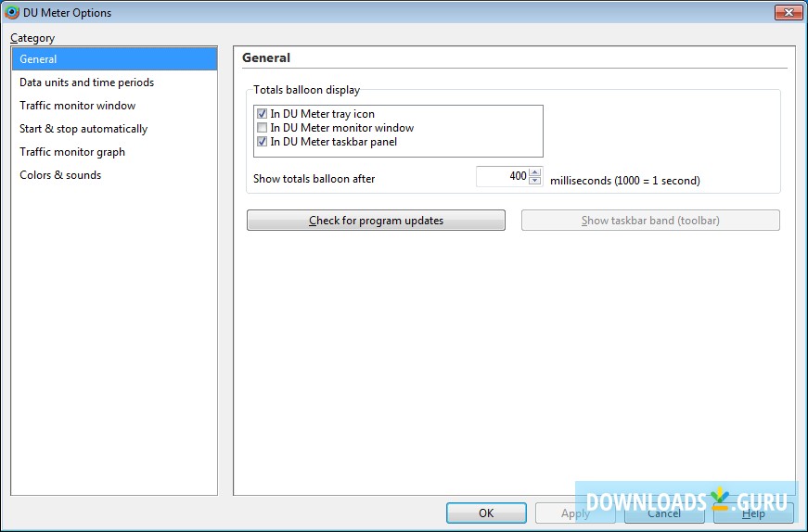The height and width of the screenshot is (532, 808).
Task: Click the DU Meter app icon in title bar
Action: click(11, 12)
